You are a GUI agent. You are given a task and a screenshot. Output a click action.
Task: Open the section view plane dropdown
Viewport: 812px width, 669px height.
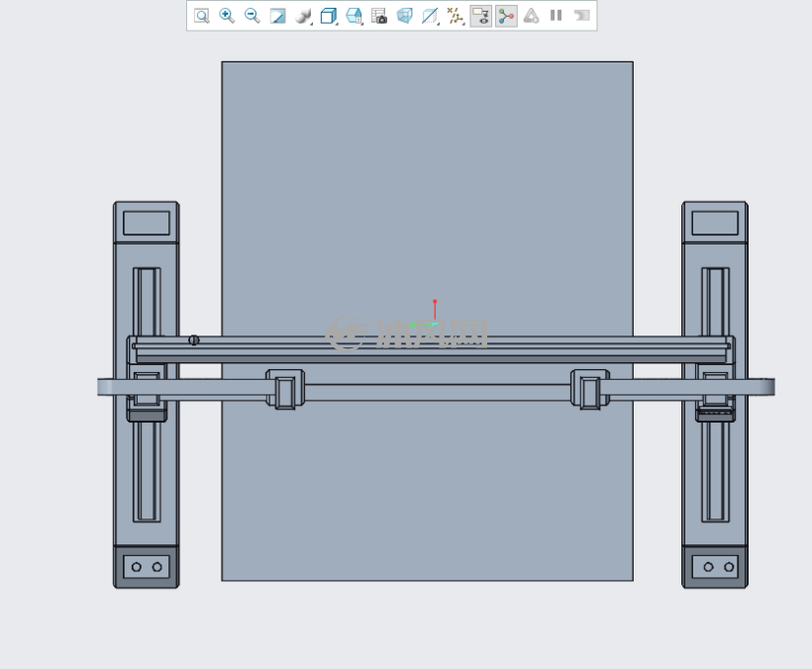430,16
